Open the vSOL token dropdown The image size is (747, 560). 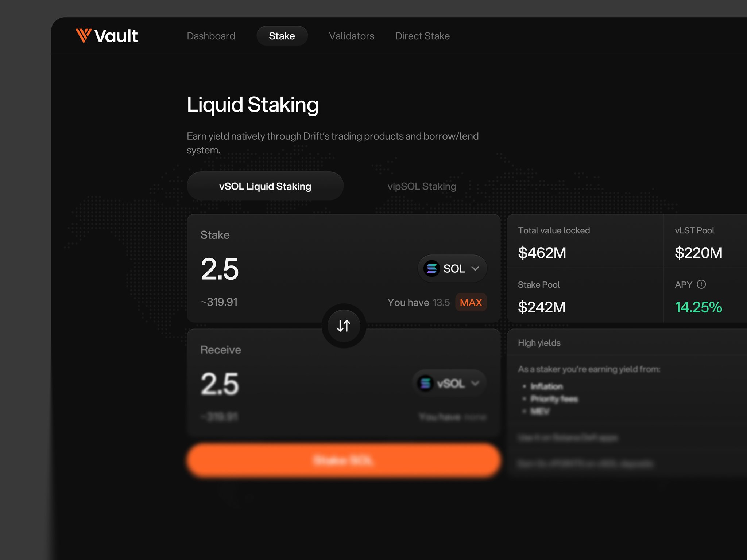click(x=448, y=383)
